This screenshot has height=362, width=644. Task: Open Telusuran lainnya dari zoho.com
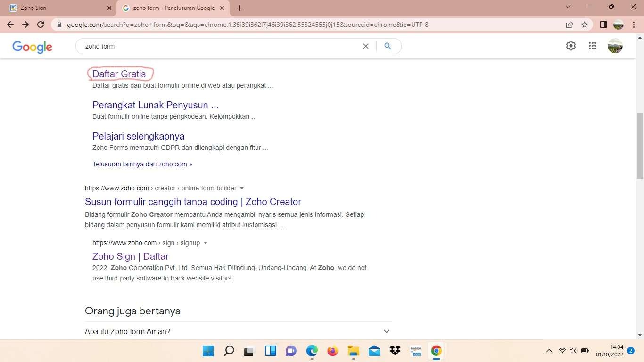tap(142, 164)
